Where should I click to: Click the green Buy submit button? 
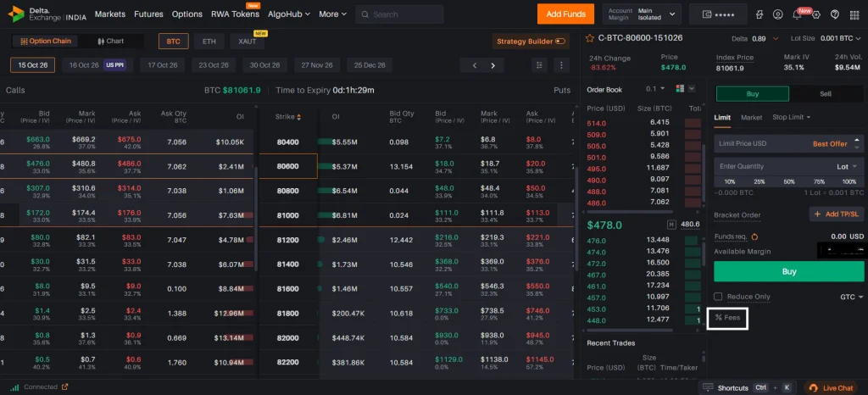click(789, 271)
